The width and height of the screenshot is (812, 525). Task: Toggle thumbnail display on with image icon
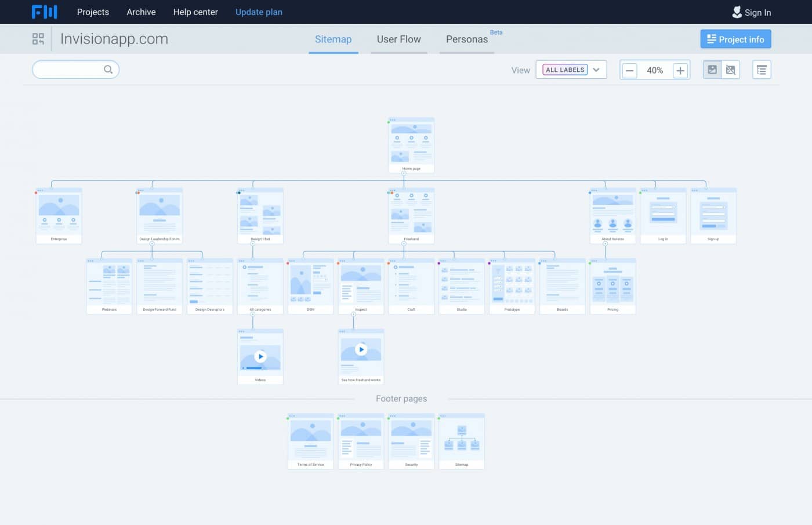[x=712, y=69]
